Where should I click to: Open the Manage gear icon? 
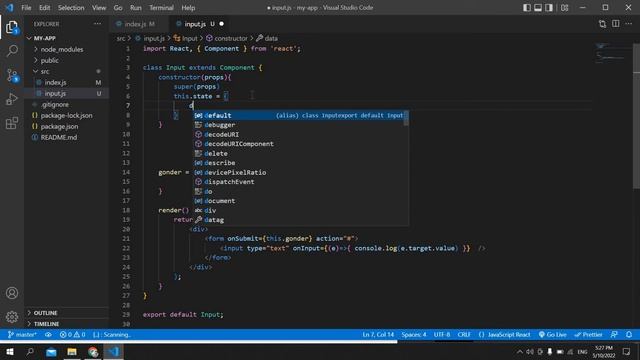click(12, 317)
